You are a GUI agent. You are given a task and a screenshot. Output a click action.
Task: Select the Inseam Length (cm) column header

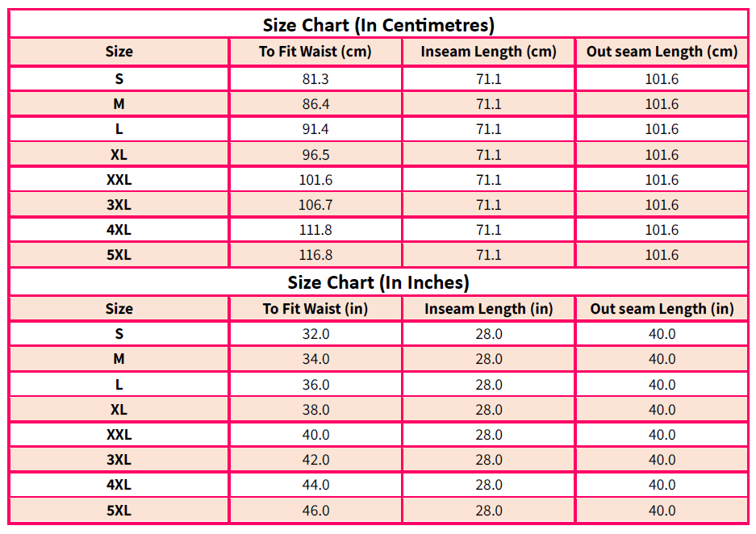[488, 52]
